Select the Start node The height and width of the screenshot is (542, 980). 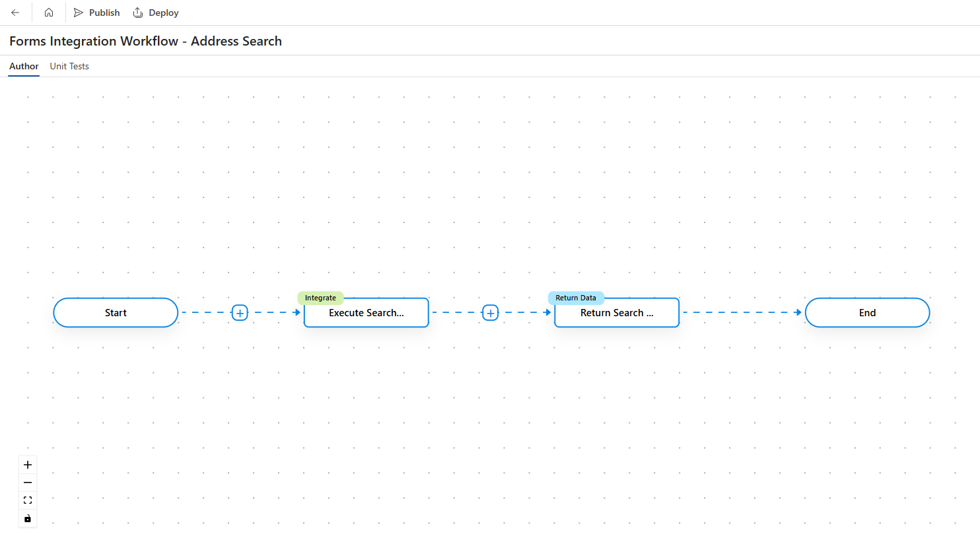coord(116,313)
